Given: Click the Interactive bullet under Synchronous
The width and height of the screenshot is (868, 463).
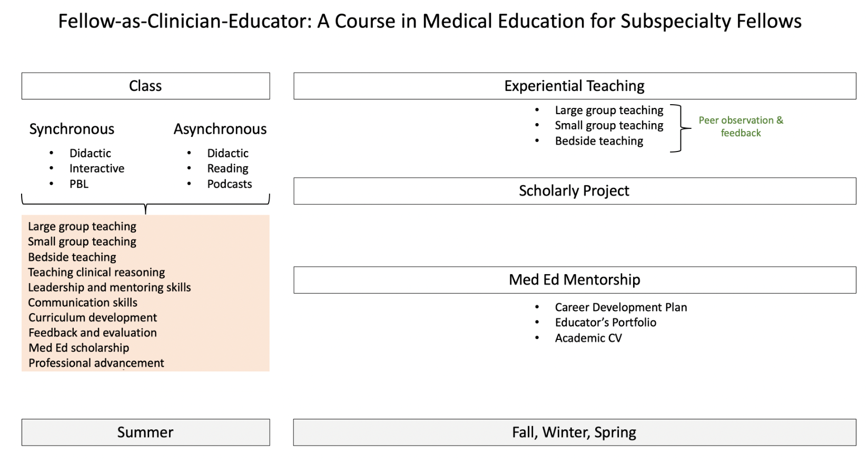Looking at the screenshot, I should click(97, 169).
